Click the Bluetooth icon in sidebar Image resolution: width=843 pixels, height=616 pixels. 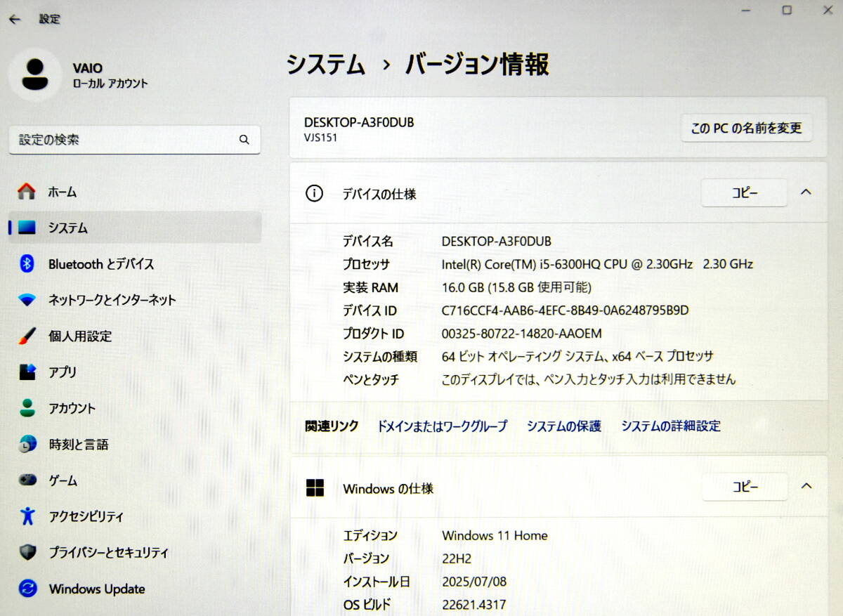27,264
